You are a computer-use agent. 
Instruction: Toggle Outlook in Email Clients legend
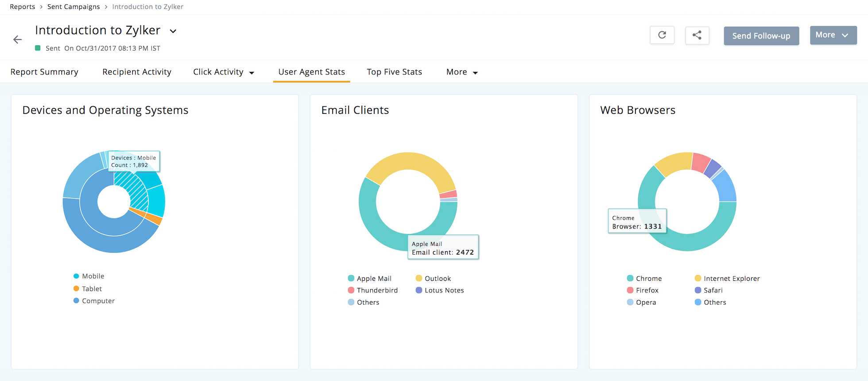437,278
